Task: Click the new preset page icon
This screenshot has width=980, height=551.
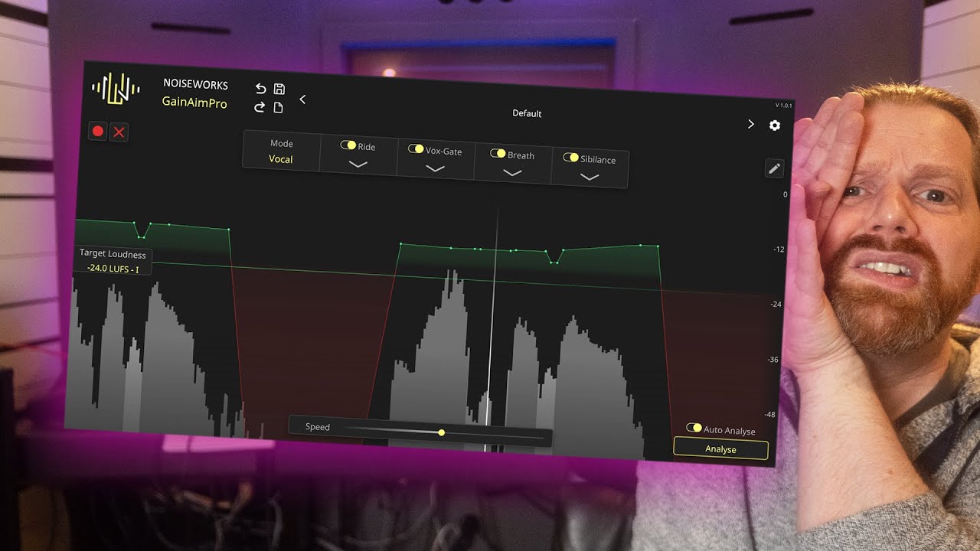Action: coord(278,108)
